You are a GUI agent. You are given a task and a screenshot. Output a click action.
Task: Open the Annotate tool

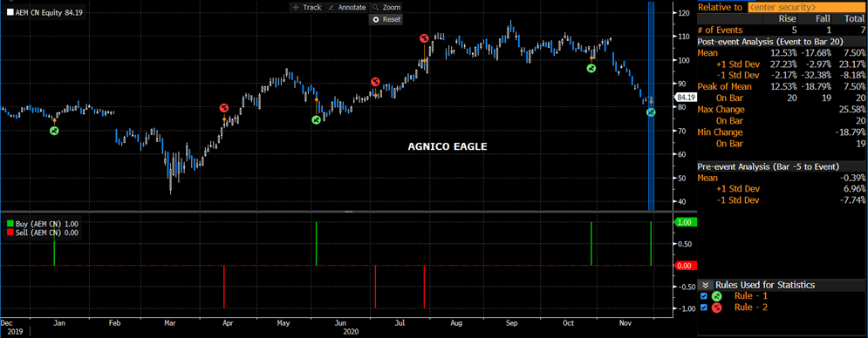(x=347, y=7)
